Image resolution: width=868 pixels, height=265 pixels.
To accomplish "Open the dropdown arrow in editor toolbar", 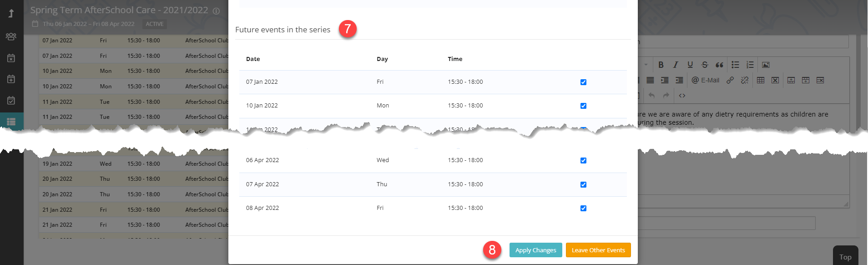I will [x=646, y=65].
